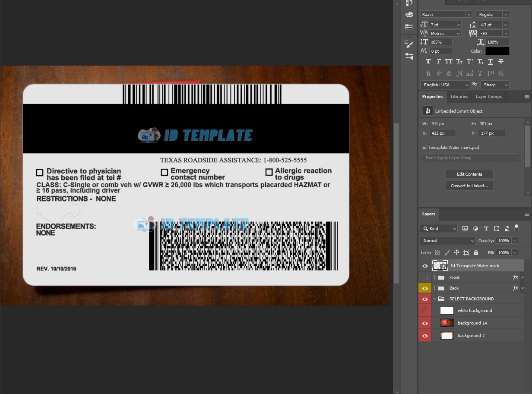Toggle Superscript text style

point(470,62)
